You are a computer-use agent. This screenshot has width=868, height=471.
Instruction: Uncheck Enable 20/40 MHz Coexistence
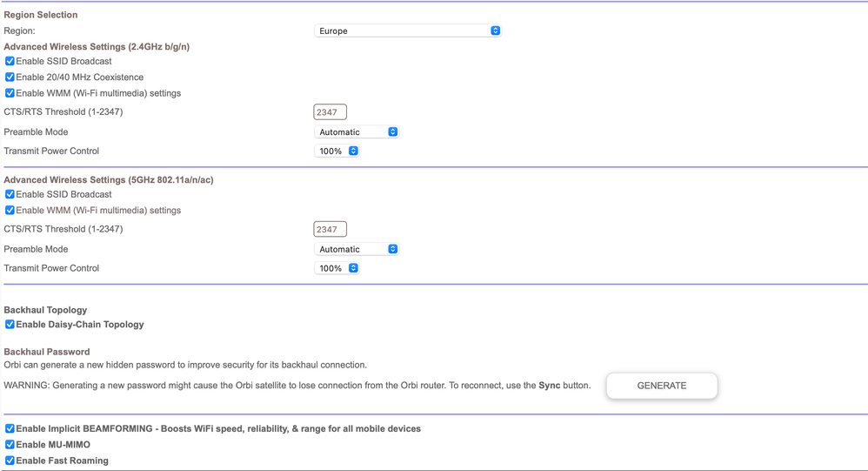10,77
